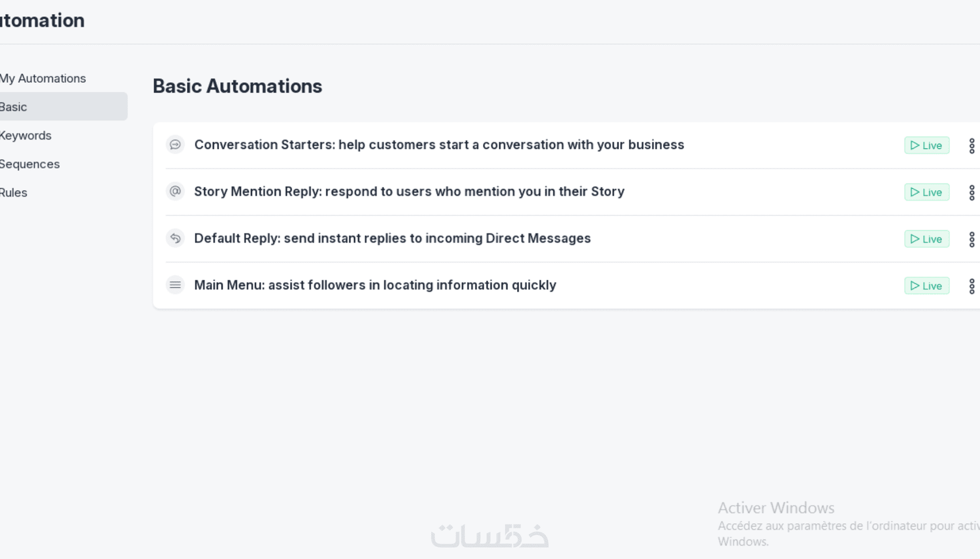Open the Main Menu row three-dot menu
Screen dimensions: 980x559
(971, 286)
